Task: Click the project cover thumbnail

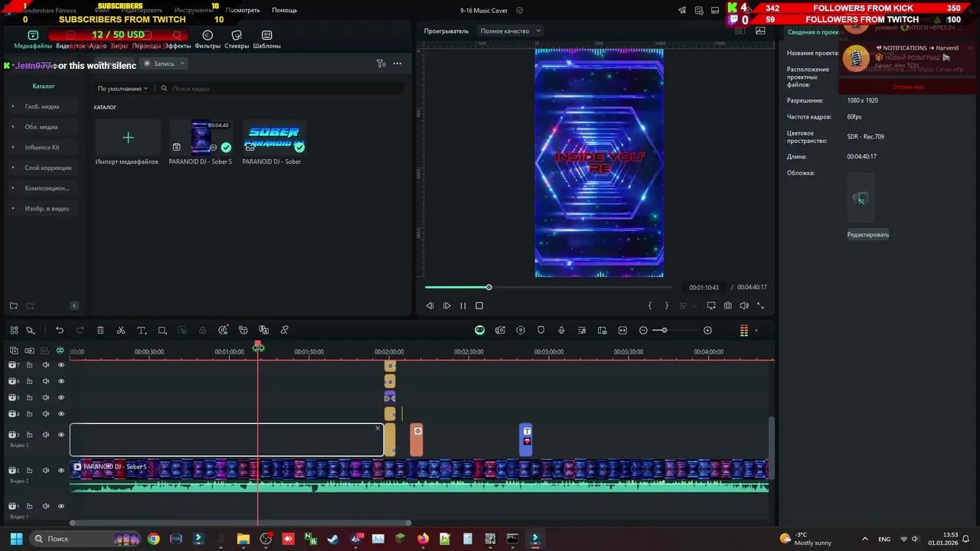Action: click(861, 199)
